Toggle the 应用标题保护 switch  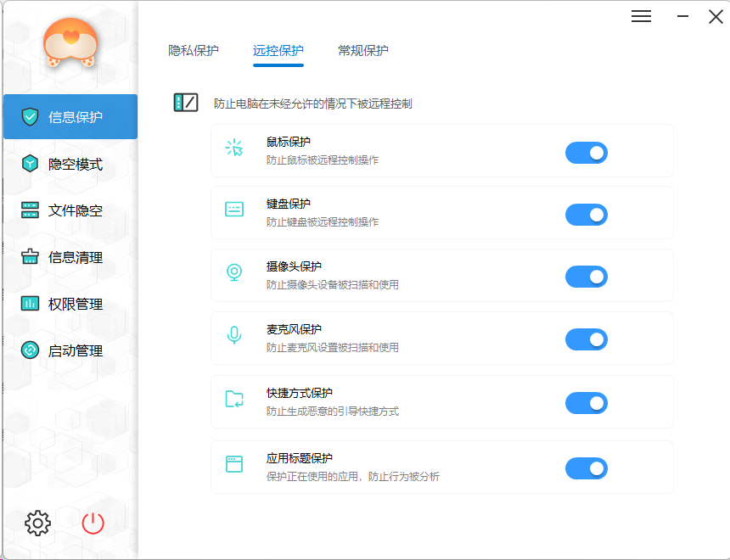(x=587, y=468)
